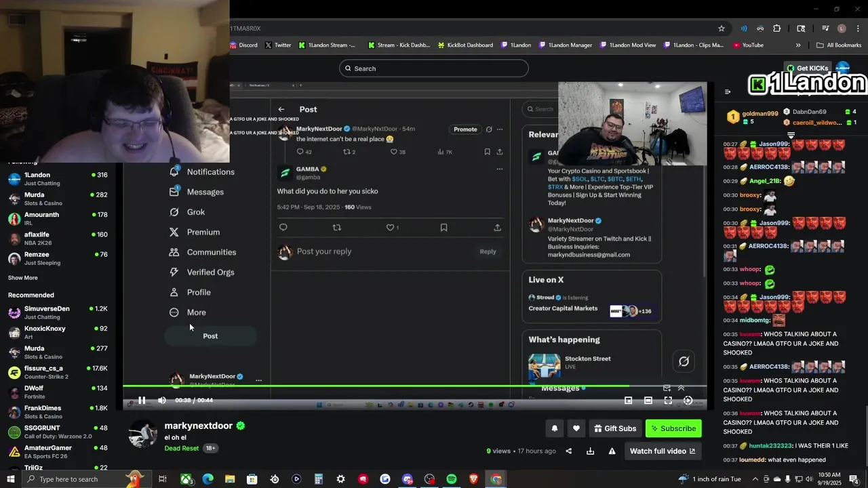Open Chrome three-dot menu

pos(857,28)
